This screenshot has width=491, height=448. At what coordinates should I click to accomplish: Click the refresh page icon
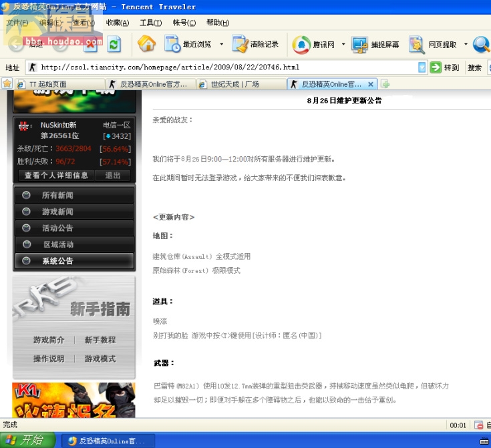coord(114,45)
